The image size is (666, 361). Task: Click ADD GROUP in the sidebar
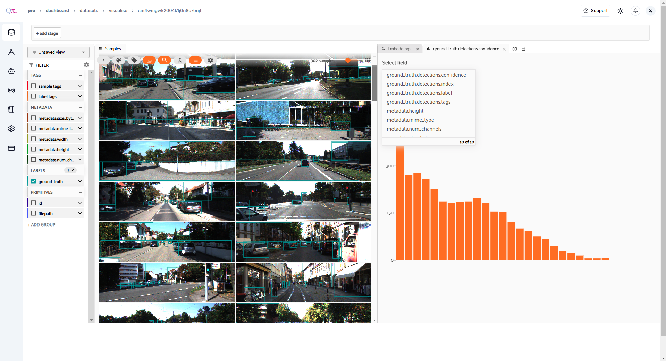[42, 224]
